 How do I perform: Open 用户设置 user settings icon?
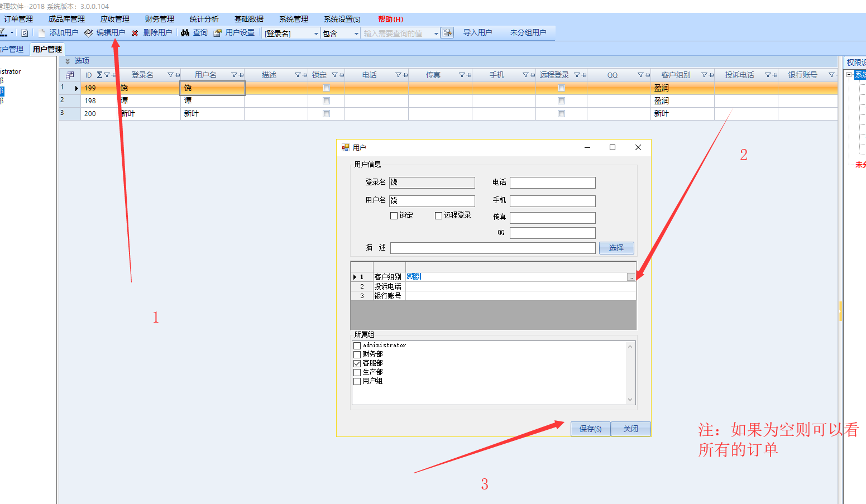click(x=218, y=33)
